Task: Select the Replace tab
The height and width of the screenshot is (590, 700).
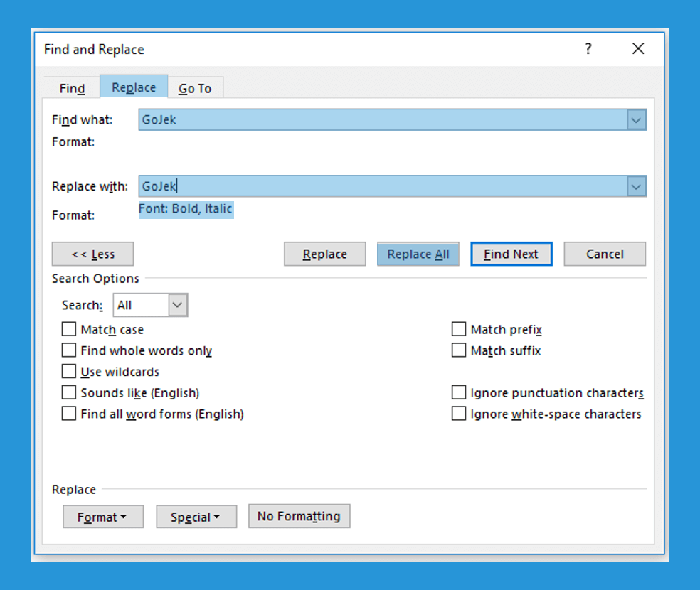Action: tap(134, 87)
